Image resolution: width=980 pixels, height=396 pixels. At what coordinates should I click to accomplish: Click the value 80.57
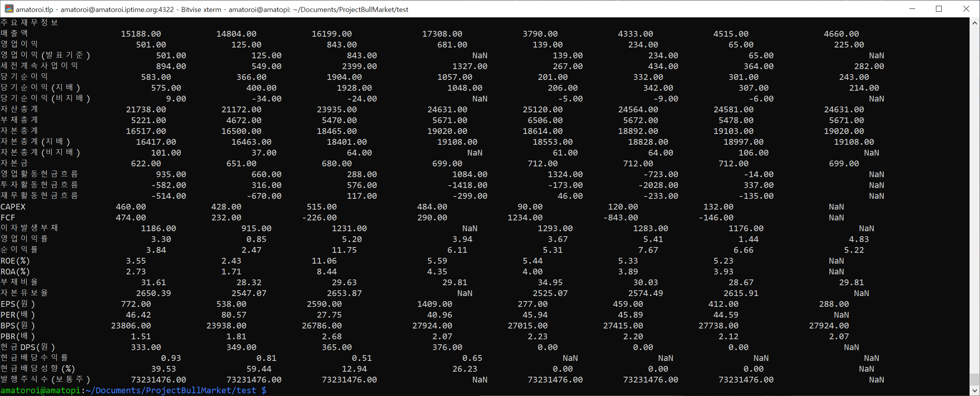tap(234, 315)
